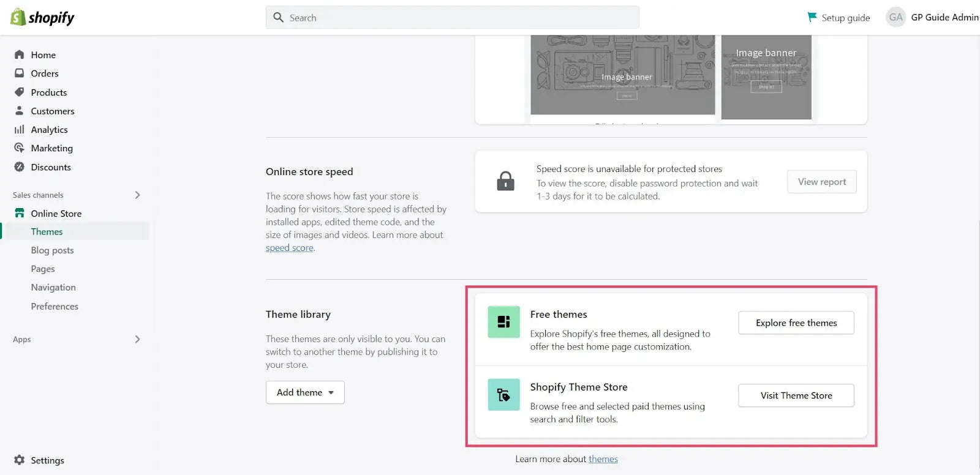Click Explore free themes button
The width and height of the screenshot is (980, 475).
[x=796, y=323]
